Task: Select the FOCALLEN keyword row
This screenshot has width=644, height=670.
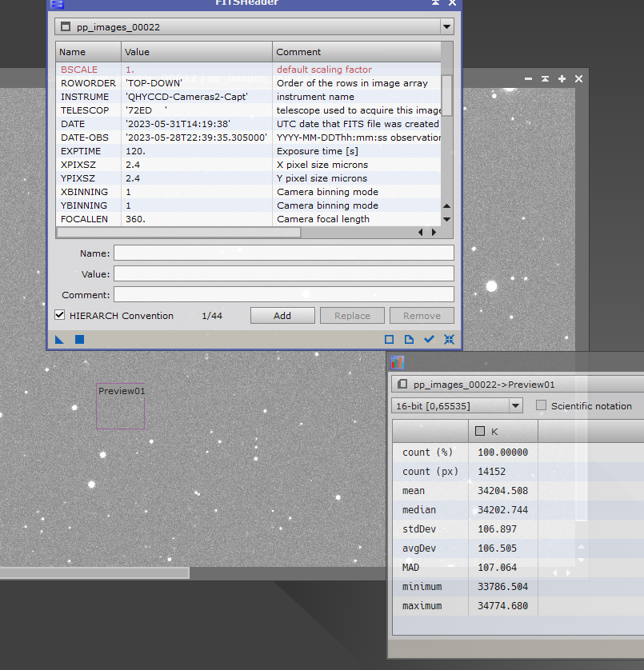Action: tap(249, 219)
